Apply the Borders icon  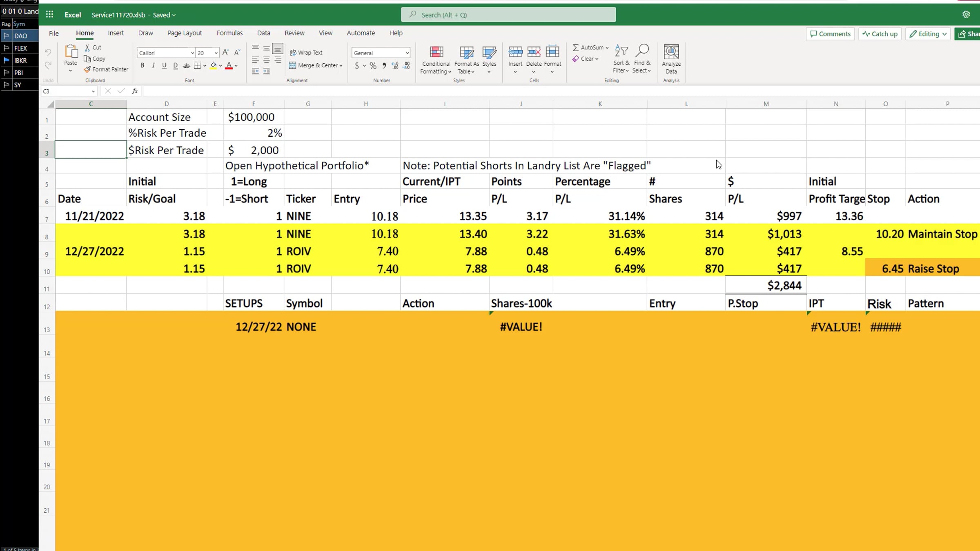tap(197, 65)
